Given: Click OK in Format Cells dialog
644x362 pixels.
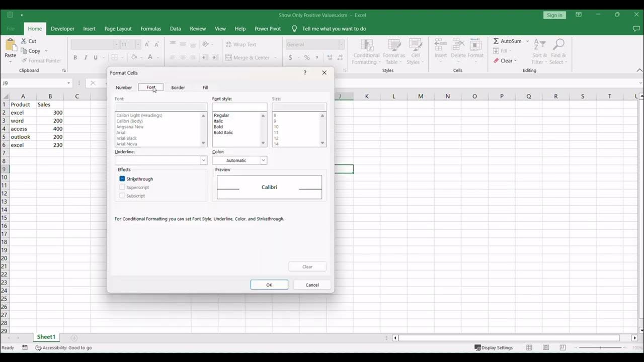Looking at the screenshot, I should point(269,285).
